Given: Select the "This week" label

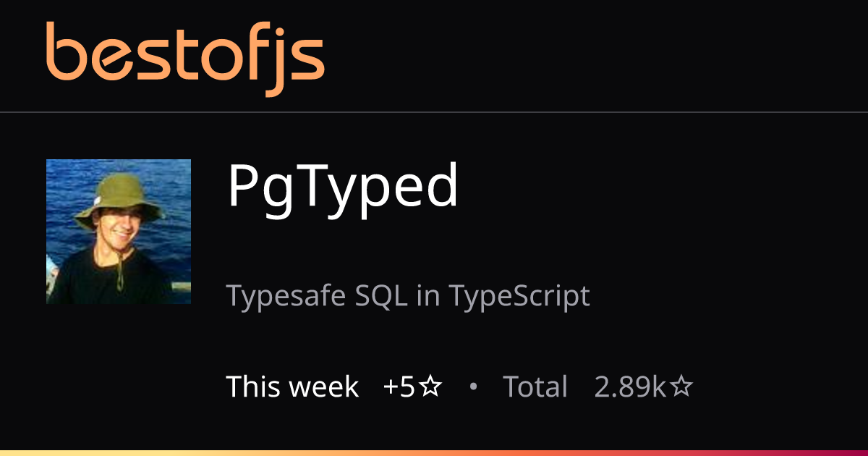Looking at the screenshot, I should point(292,387).
